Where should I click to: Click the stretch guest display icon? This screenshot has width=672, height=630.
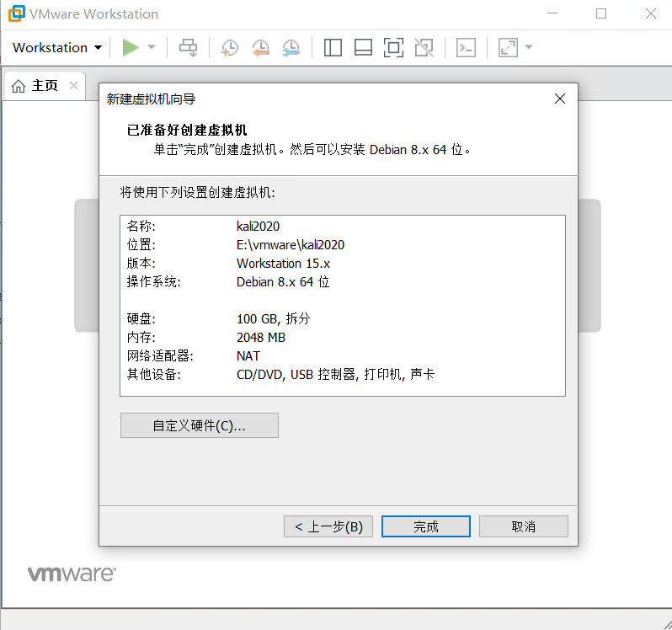tap(508, 47)
